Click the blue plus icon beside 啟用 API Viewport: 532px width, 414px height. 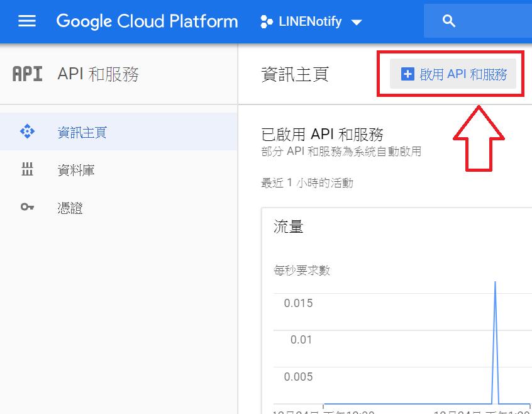click(x=407, y=74)
